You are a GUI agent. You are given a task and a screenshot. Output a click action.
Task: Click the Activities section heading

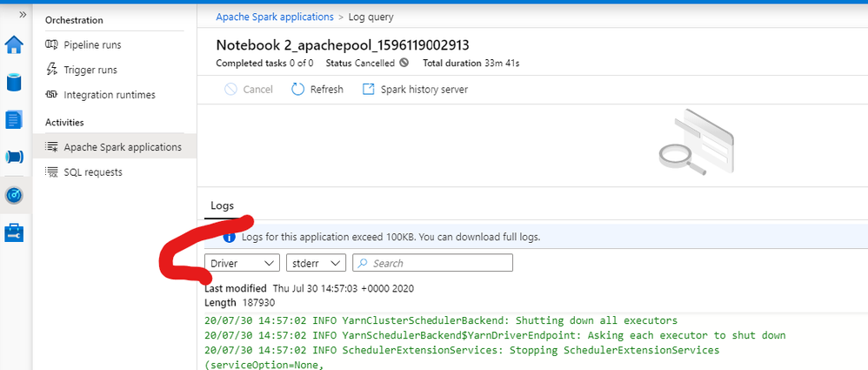tap(64, 122)
